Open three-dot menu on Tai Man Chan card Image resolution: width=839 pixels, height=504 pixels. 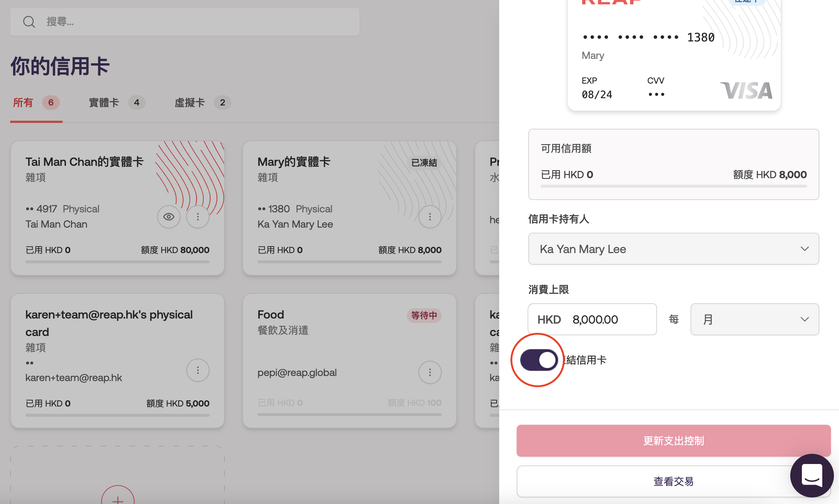point(198,217)
